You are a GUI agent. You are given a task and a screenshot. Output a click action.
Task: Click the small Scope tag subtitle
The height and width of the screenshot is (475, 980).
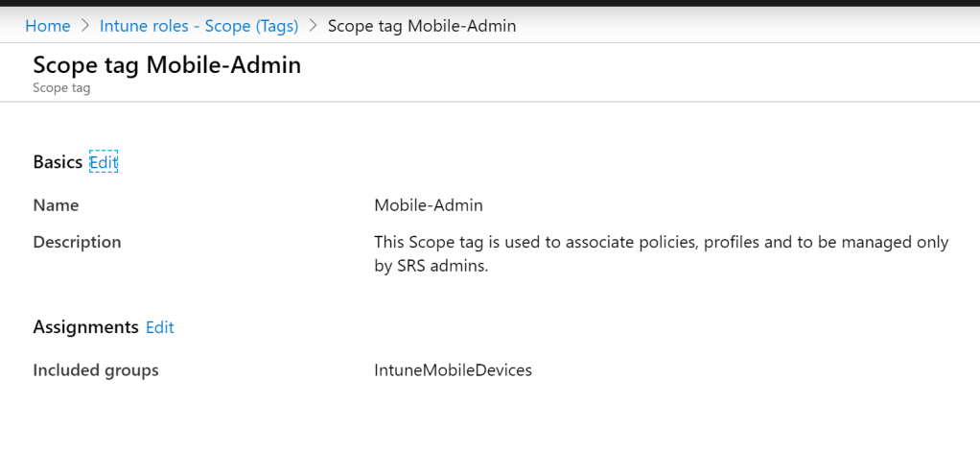[61, 87]
